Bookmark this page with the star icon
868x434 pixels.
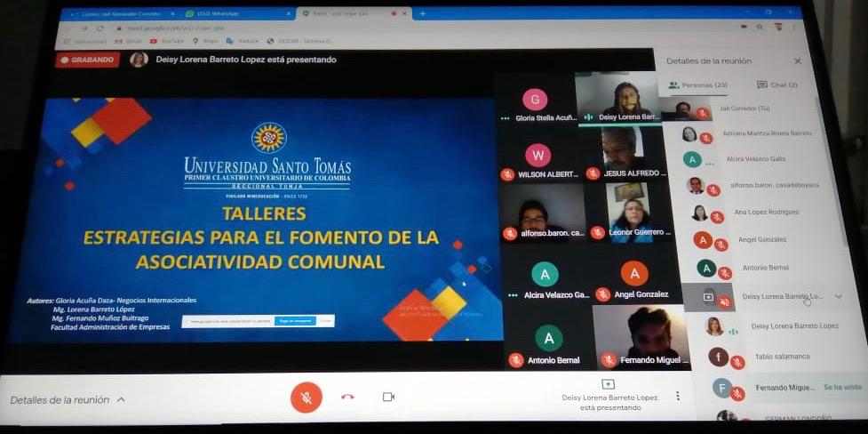760,26
